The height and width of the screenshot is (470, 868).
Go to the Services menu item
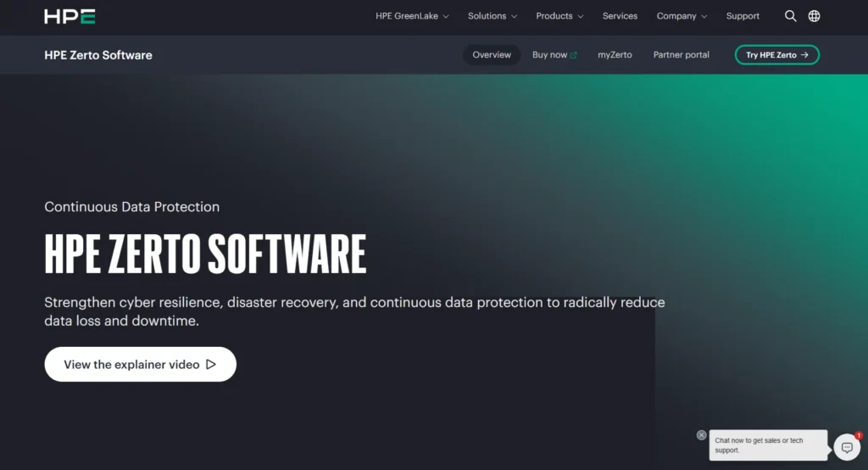click(620, 16)
